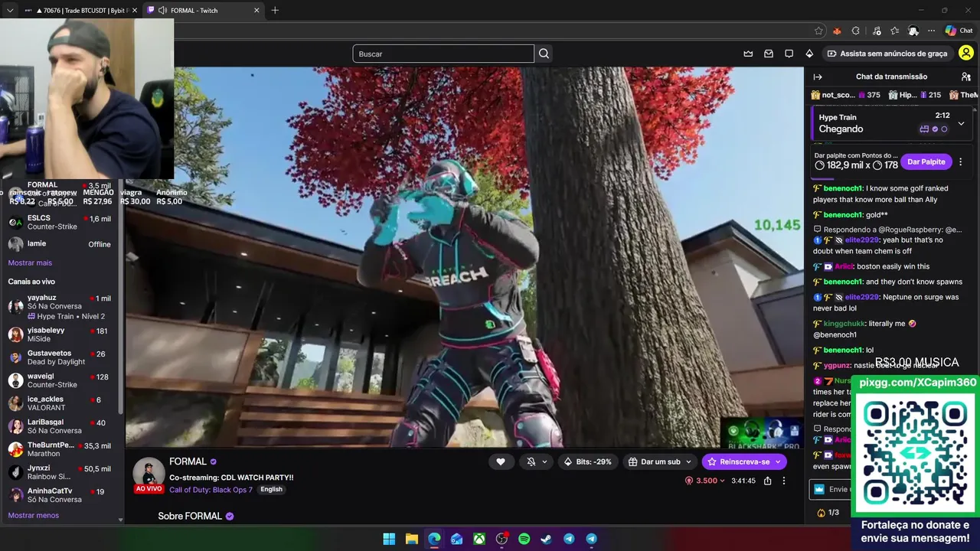Screen dimensions: 980x551
Task: Open Steam from the taskbar
Action: tap(546, 539)
